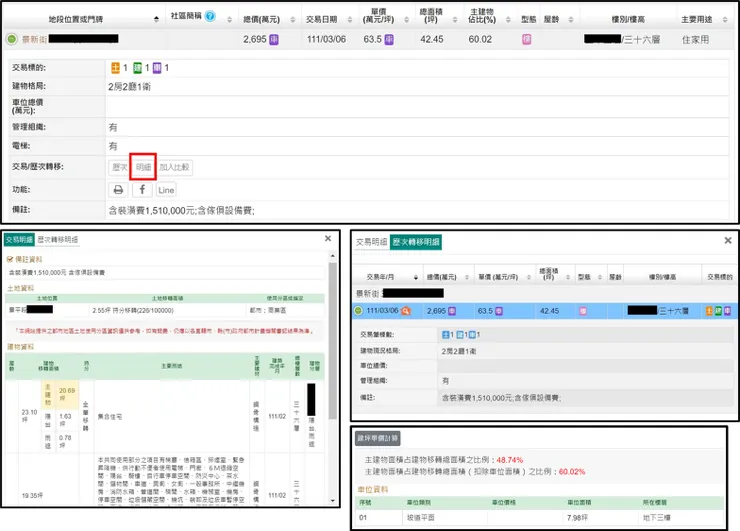740x531 pixels.
Task: Click help icon beside 社區簡稱 header
Action: pos(210,16)
